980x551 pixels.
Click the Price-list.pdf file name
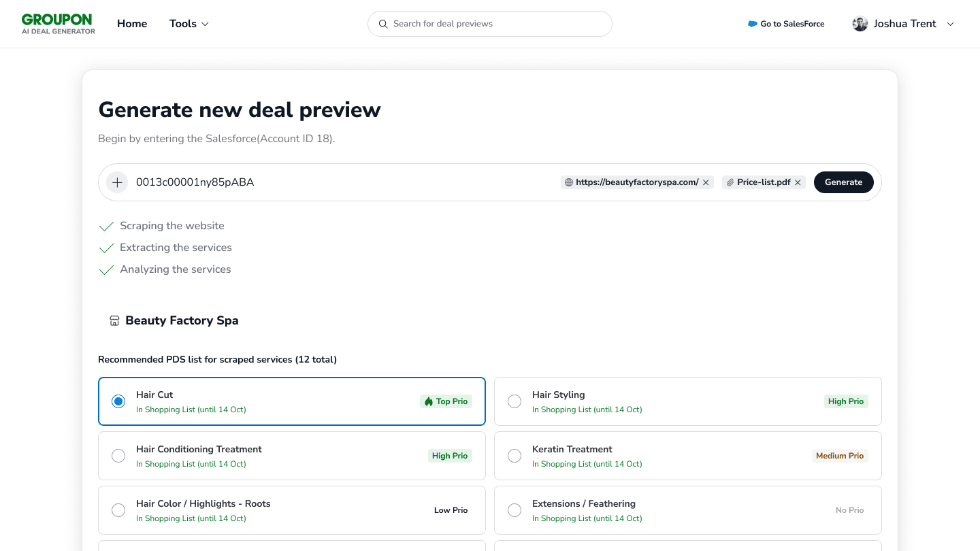click(x=764, y=182)
